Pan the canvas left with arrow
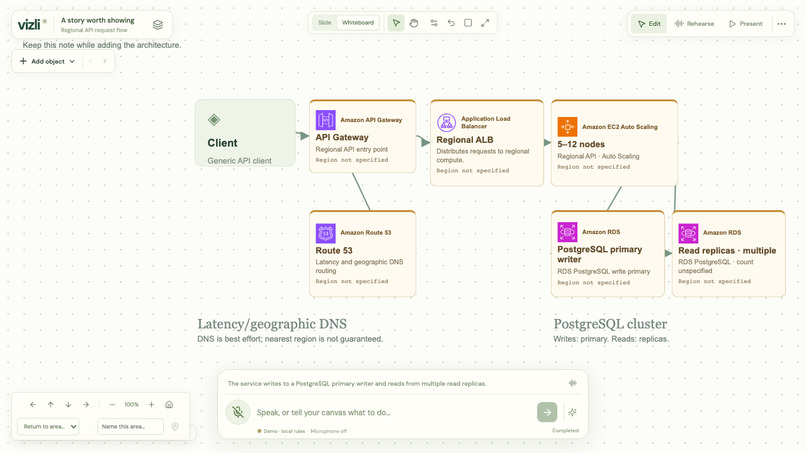This screenshot has width=806, height=453. [x=33, y=405]
